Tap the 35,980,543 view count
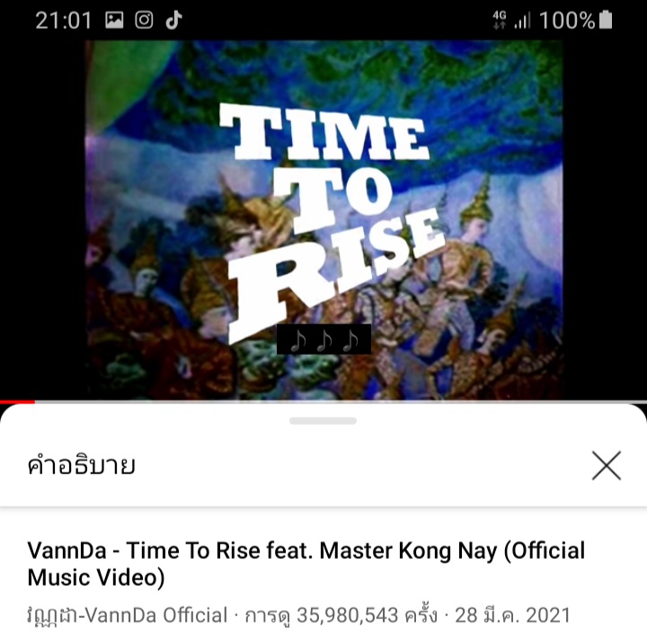 pos(348,615)
